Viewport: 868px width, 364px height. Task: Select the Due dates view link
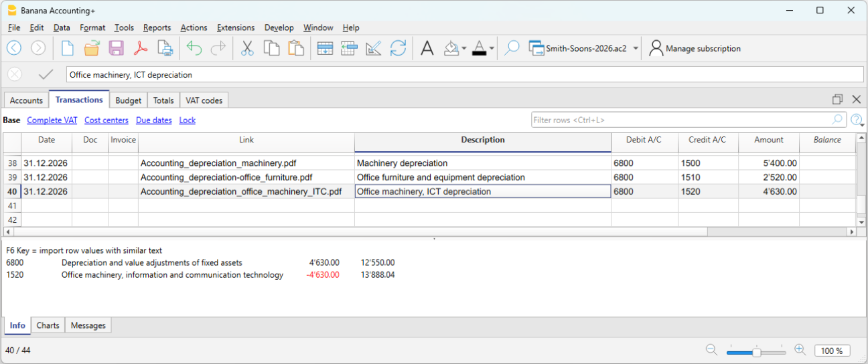pos(154,120)
